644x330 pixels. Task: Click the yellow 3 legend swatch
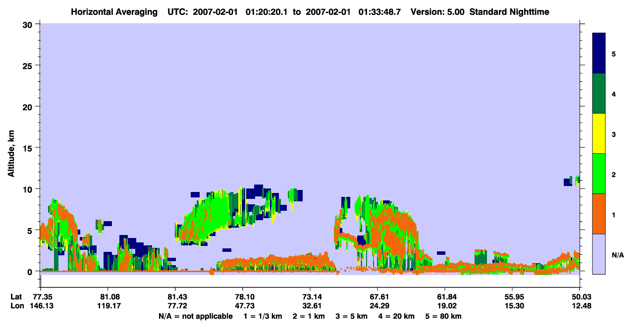(x=599, y=134)
